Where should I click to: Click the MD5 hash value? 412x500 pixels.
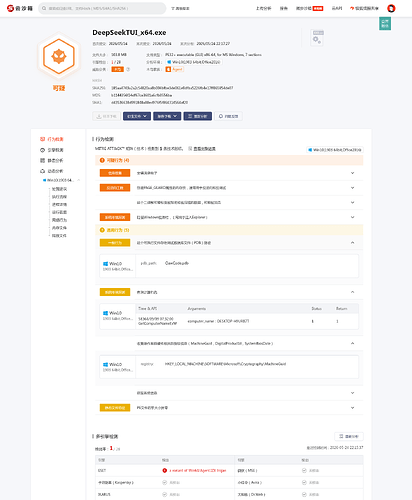141,95
